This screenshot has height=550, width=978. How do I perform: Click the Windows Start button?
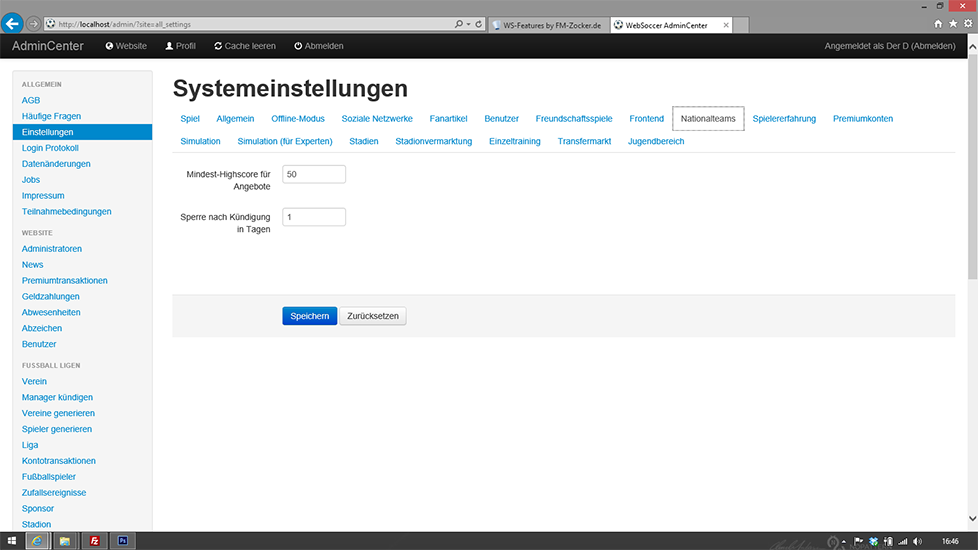[10, 541]
